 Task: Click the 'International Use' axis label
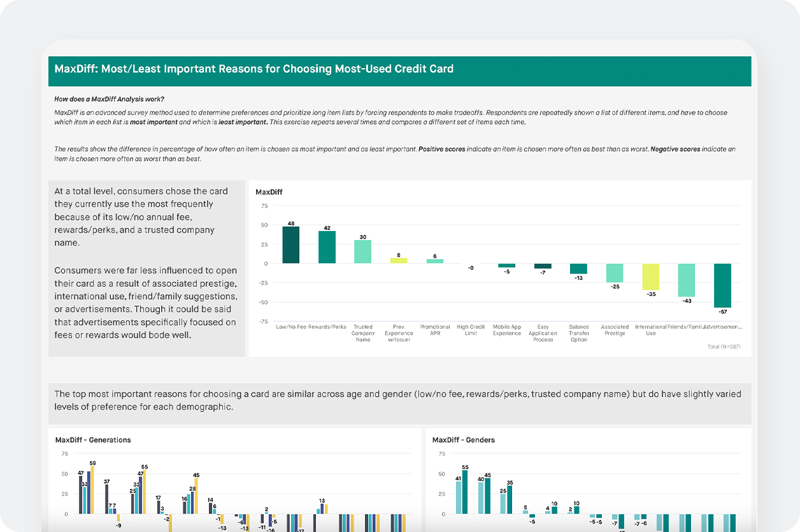(650, 330)
